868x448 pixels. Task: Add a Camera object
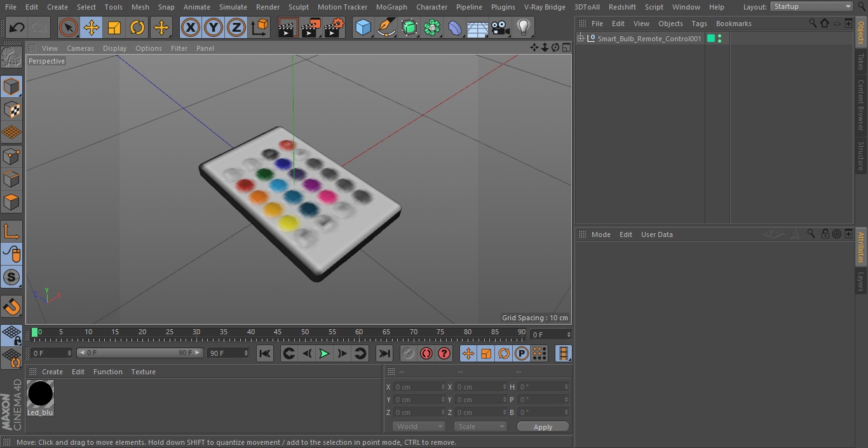pyautogui.click(x=500, y=27)
